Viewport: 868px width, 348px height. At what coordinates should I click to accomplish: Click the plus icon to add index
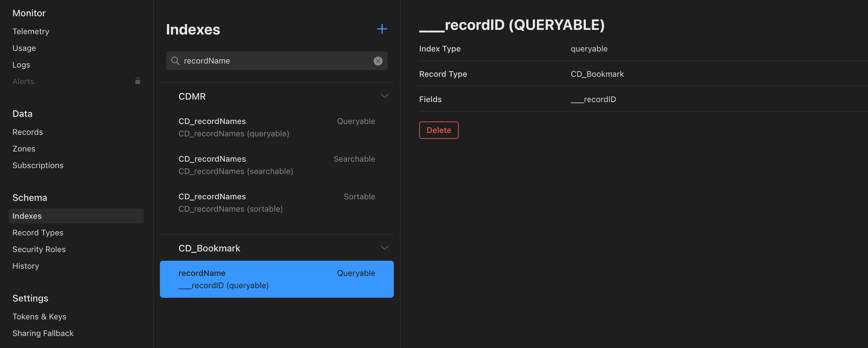tap(382, 29)
